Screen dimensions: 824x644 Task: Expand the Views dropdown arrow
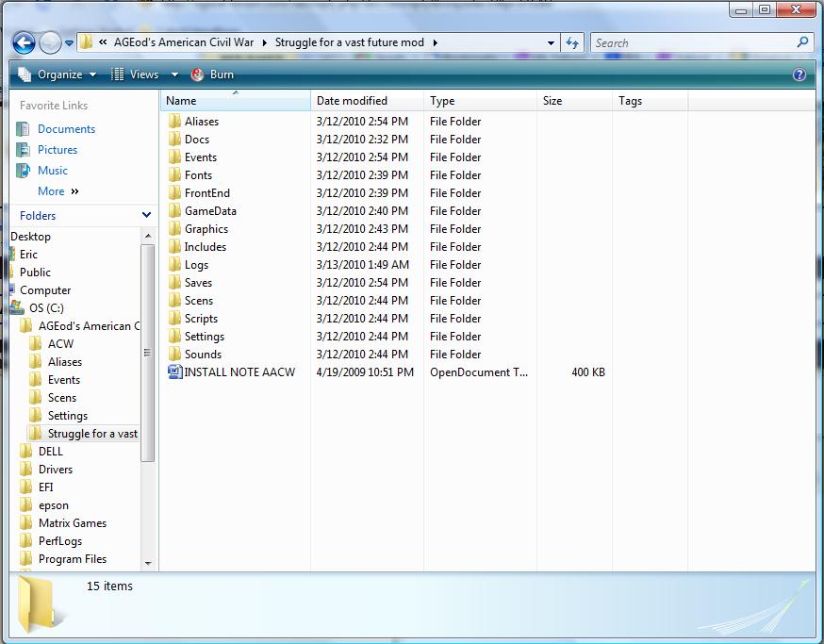pyautogui.click(x=174, y=74)
